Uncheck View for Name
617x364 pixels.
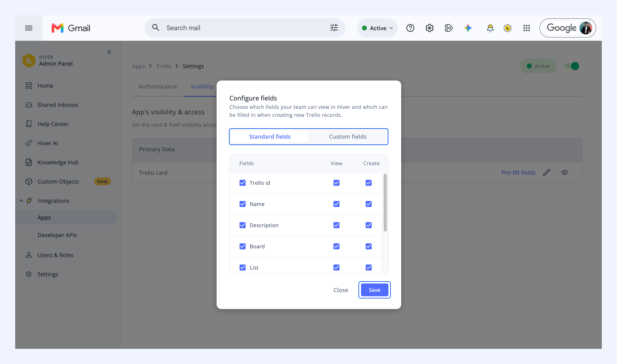point(336,204)
